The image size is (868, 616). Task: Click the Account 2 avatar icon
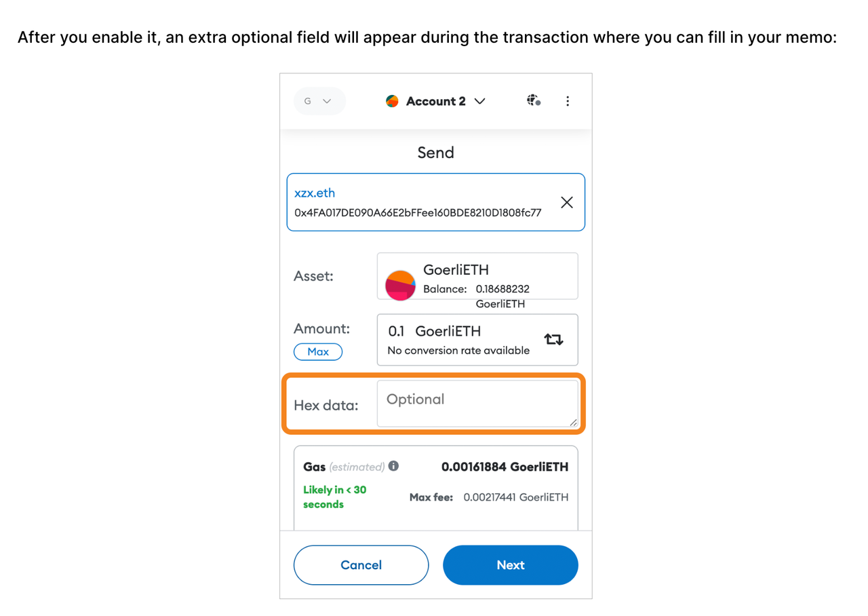392,101
